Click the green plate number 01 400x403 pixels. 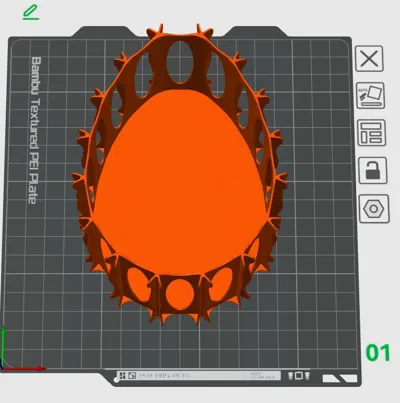click(378, 353)
